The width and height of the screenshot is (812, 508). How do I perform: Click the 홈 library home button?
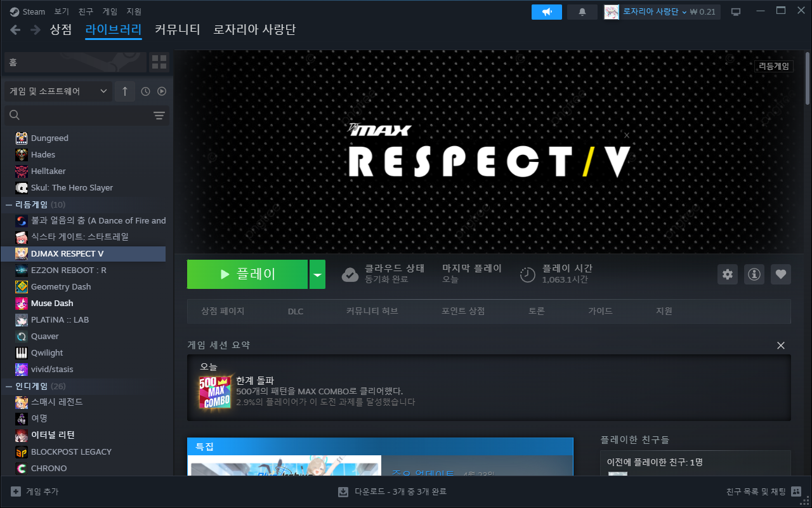tap(75, 62)
